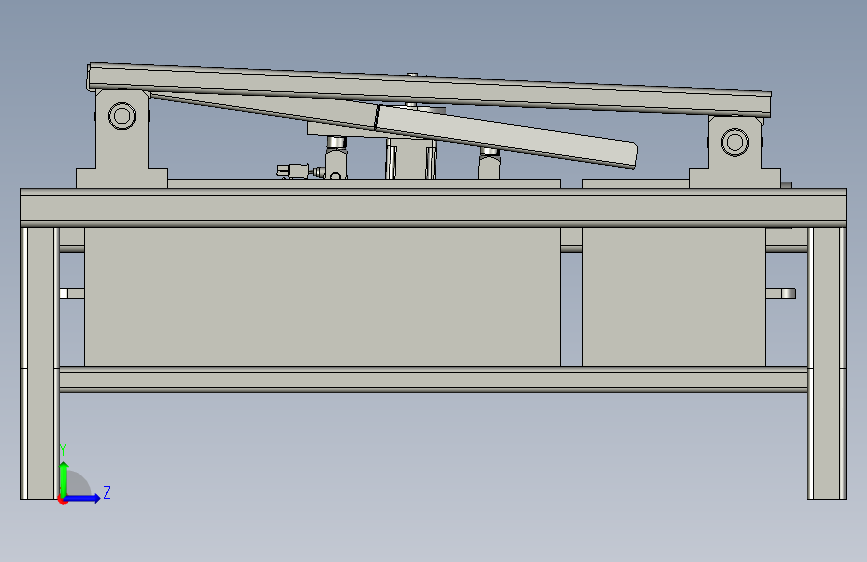
Task: Select the left pivot bearing circle
Action: (x=122, y=116)
